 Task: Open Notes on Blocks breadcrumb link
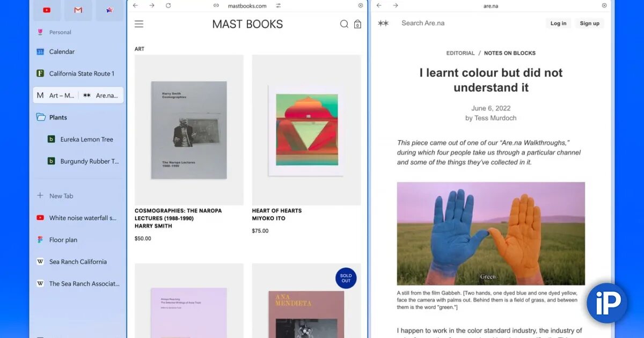click(x=510, y=53)
